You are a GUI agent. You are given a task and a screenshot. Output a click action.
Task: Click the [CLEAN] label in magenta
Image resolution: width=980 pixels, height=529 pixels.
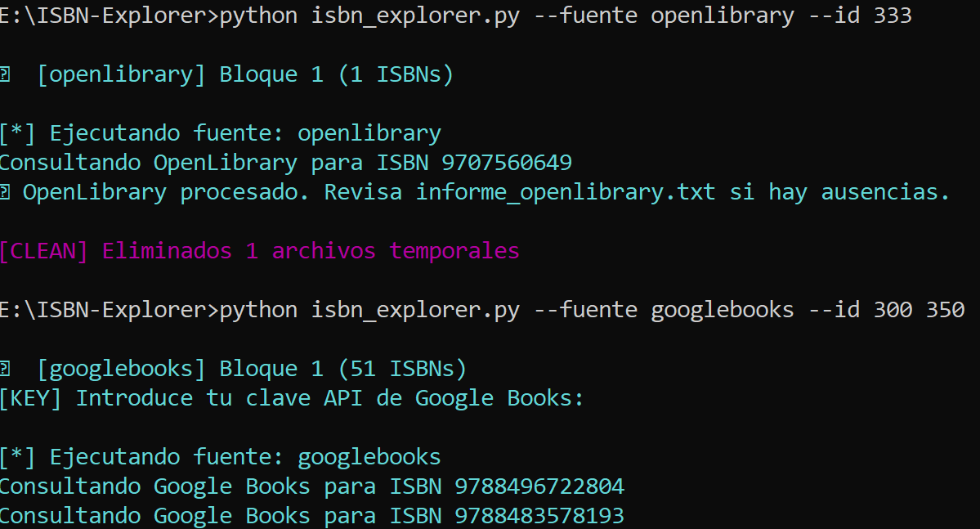pyautogui.click(x=43, y=250)
